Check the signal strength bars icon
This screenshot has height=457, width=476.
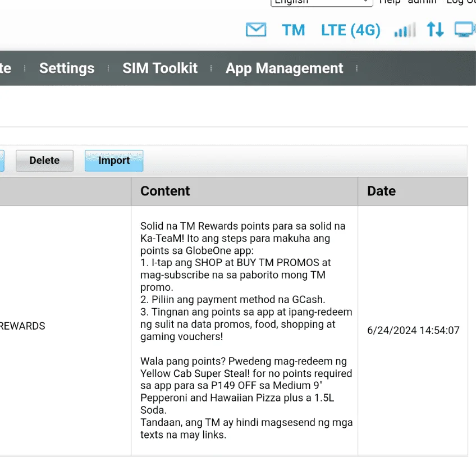point(405,30)
